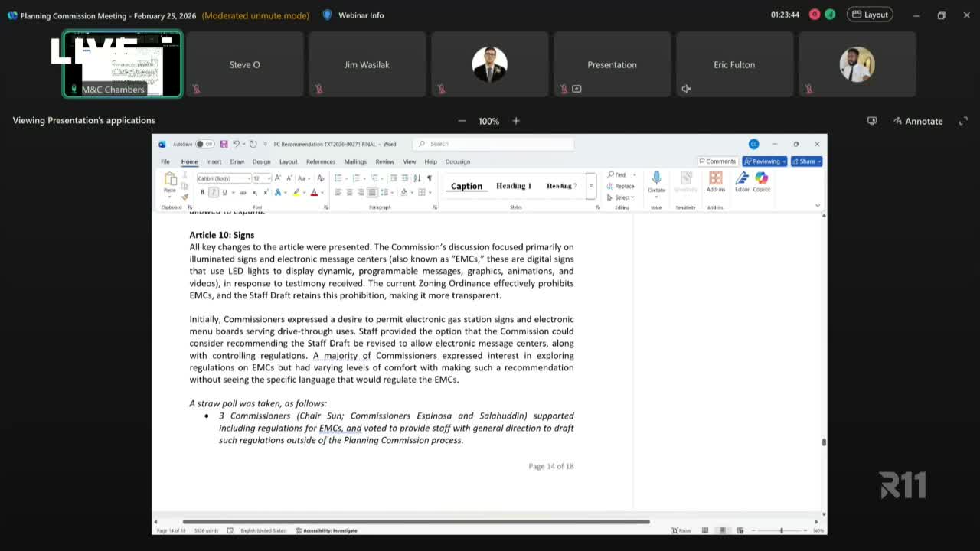Open the References ribbon tab

point(320,161)
